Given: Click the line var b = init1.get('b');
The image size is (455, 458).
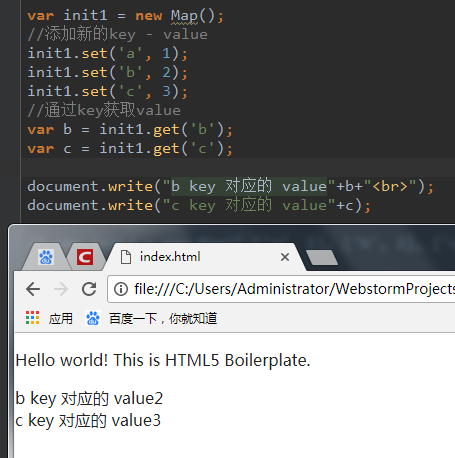Looking at the screenshot, I should pos(130,130).
